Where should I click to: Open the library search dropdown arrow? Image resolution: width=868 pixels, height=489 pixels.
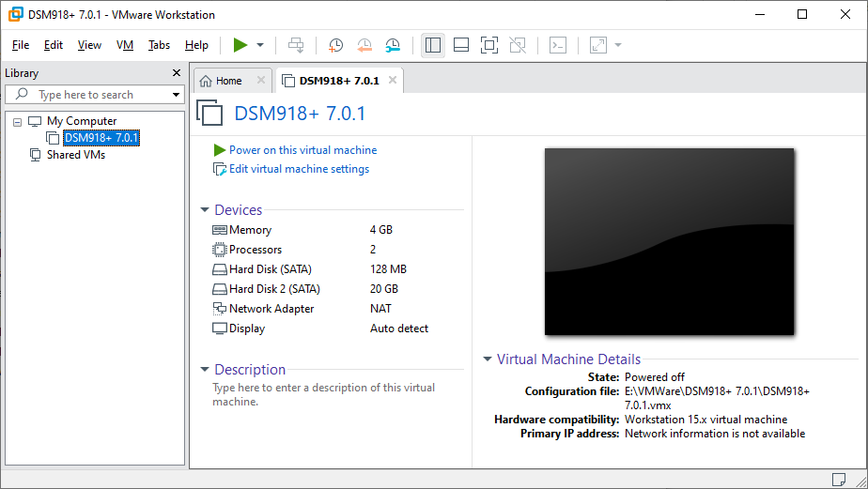176,95
